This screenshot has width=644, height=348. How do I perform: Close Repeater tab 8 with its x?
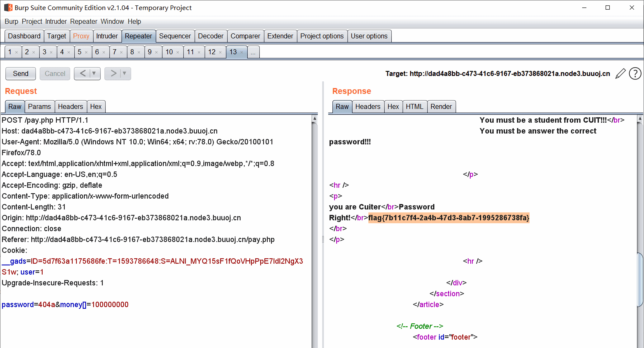point(139,52)
